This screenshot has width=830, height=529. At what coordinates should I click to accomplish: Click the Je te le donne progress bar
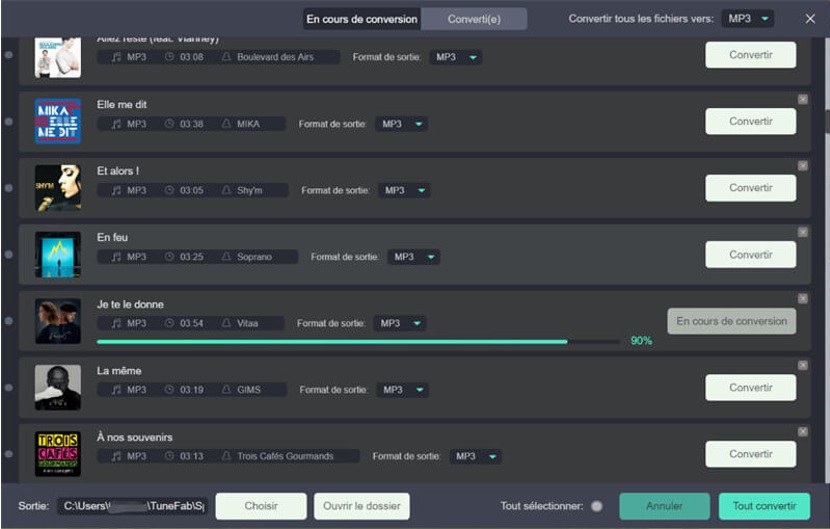[x=358, y=342]
